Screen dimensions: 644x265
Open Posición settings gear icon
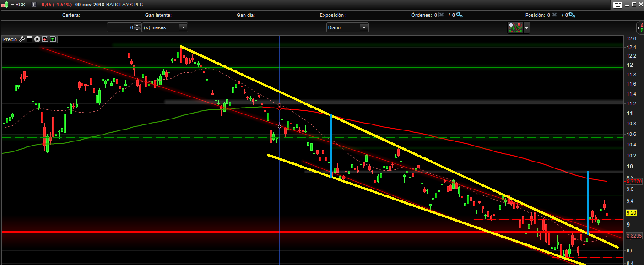coord(572,15)
